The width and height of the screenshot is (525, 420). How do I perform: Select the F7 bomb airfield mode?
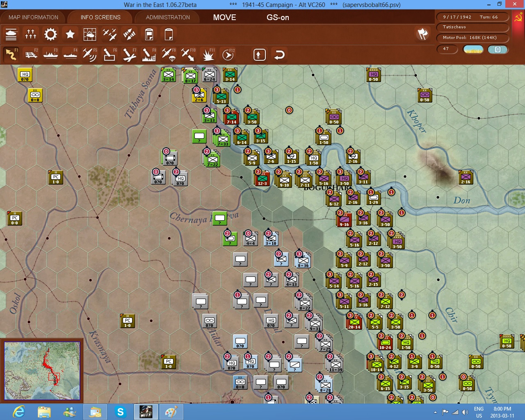(x=129, y=55)
